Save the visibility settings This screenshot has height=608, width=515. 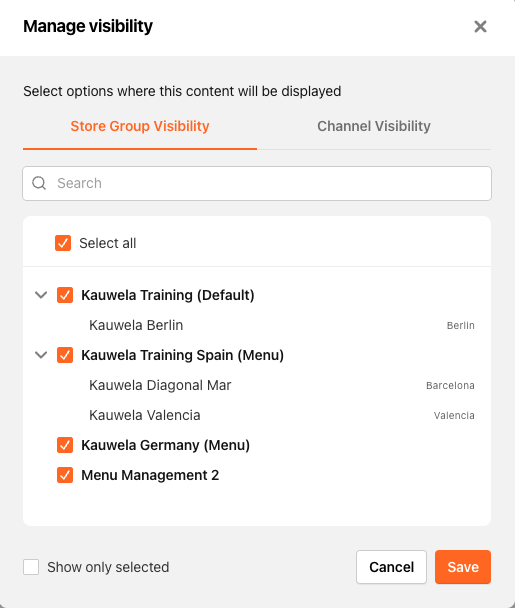coord(463,567)
